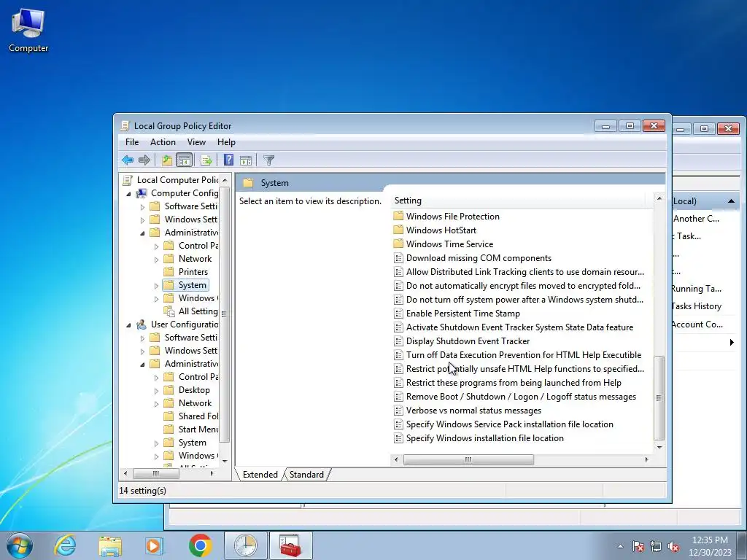The image size is (747, 560).
Task: Toggle Show/Hide Action Pane icon
Action: 246,160
